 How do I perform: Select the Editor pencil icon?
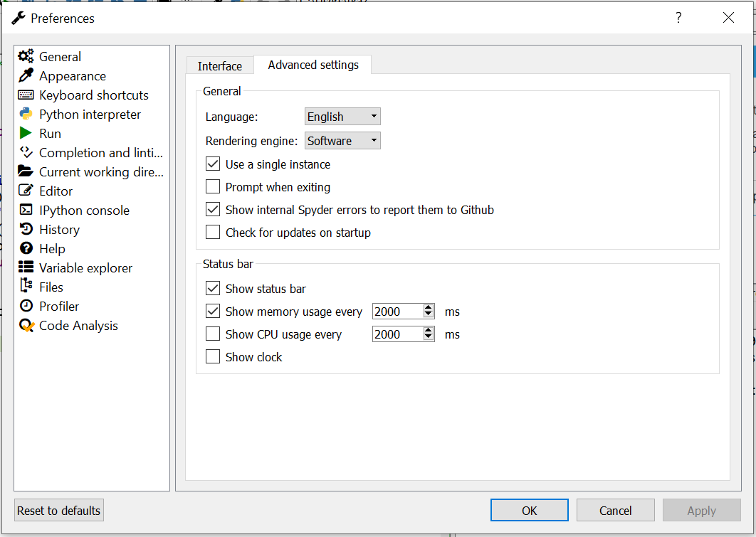pyautogui.click(x=26, y=191)
